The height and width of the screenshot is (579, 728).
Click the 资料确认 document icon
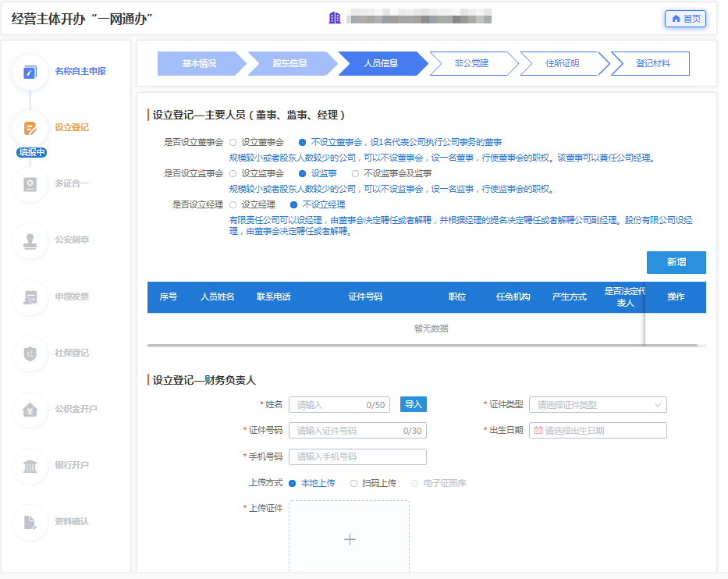click(30, 522)
